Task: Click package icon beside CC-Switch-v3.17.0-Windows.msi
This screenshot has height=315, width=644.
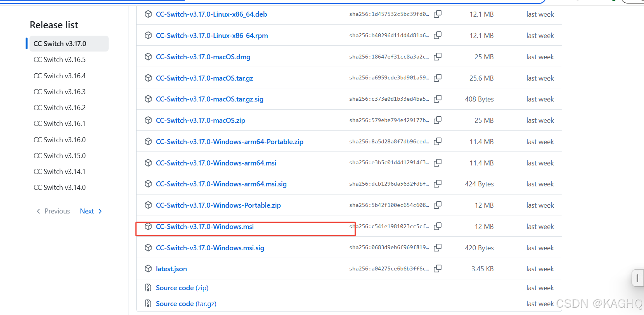Action: point(148,226)
